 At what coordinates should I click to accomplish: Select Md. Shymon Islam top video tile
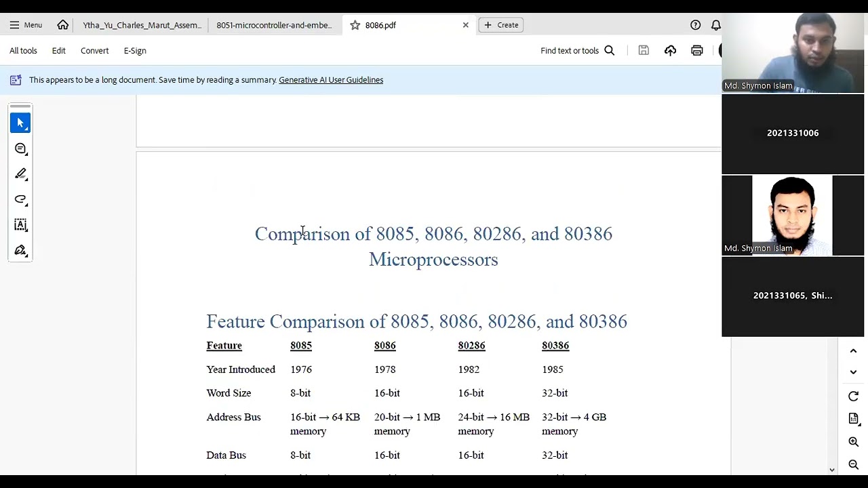point(793,52)
